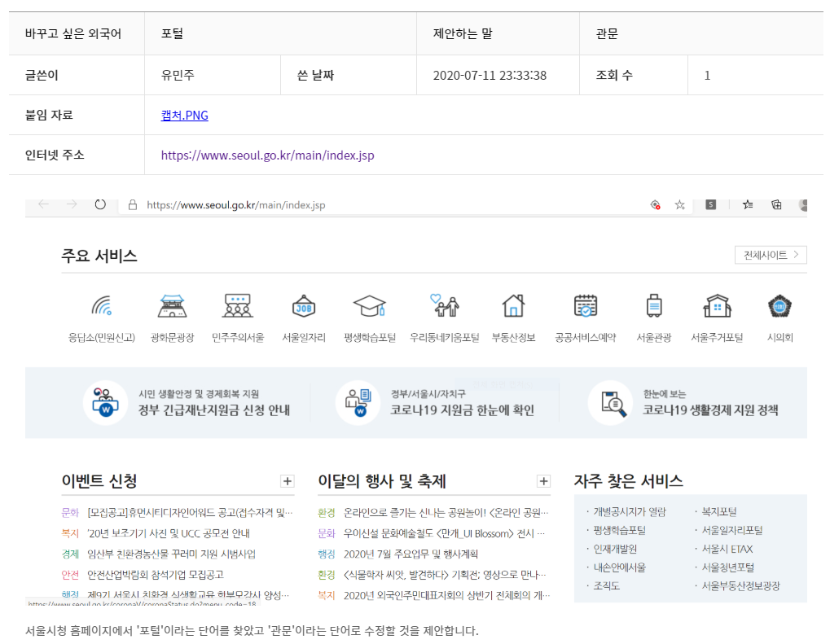Open the 전체사이트 chevron button

point(770,255)
